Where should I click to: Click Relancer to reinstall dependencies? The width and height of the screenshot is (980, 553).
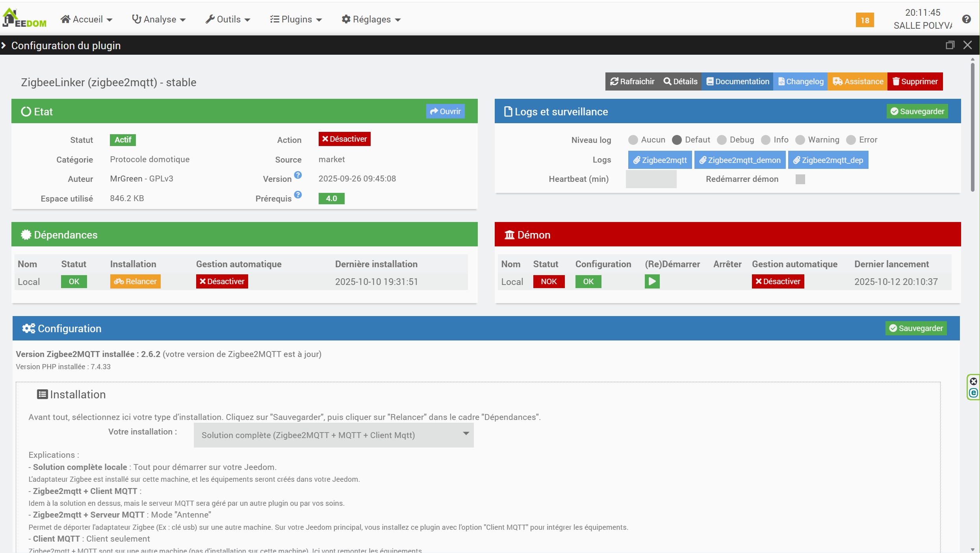tap(135, 281)
